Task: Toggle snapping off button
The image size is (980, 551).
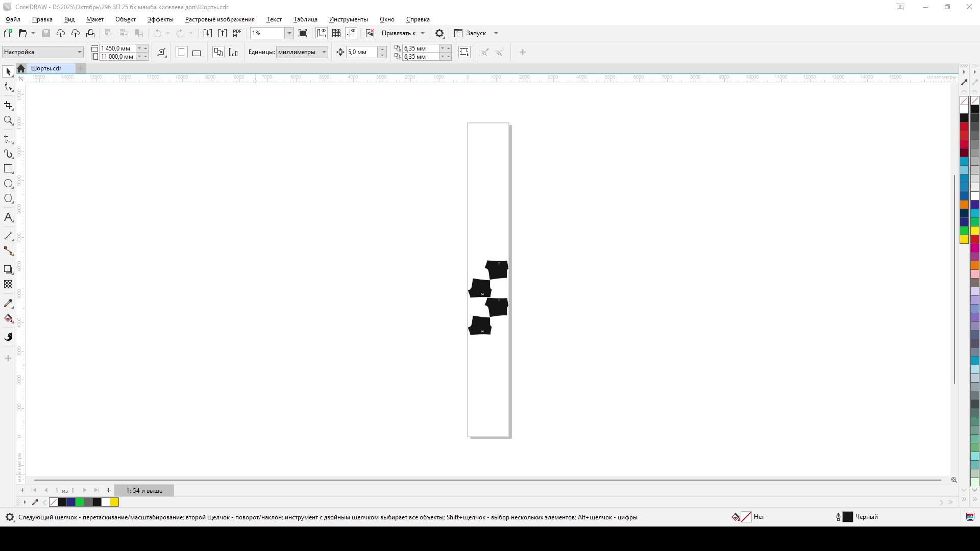Action: pyautogui.click(x=370, y=33)
